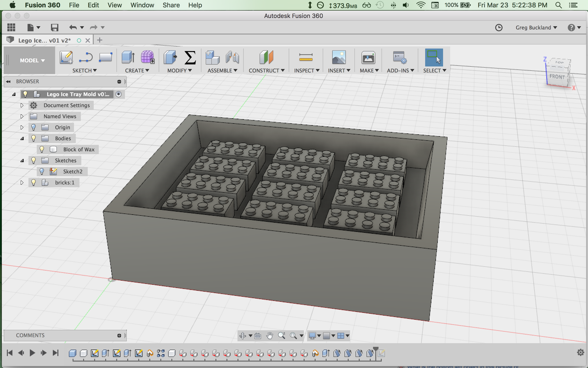This screenshot has width=588, height=368.
Task: Collapse the BROWSER panel arrows
Action: coord(8,81)
